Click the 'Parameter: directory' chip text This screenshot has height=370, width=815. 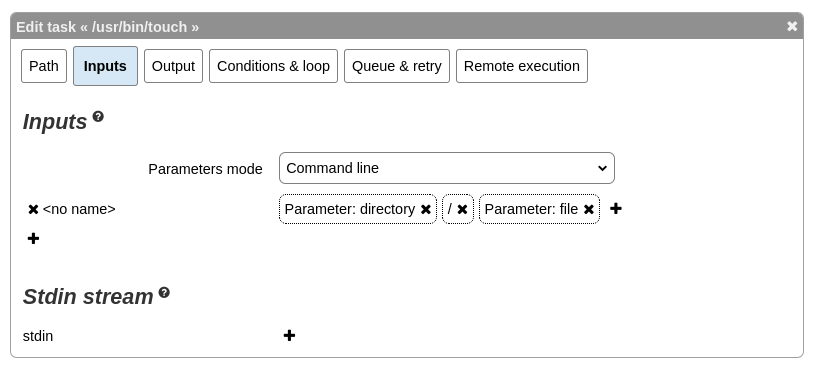(x=350, y=209)
